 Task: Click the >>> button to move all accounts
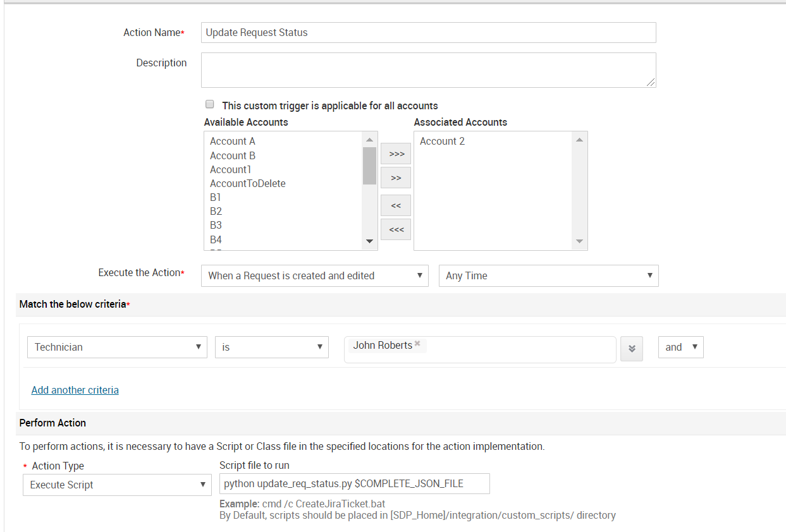coord(395,153)
